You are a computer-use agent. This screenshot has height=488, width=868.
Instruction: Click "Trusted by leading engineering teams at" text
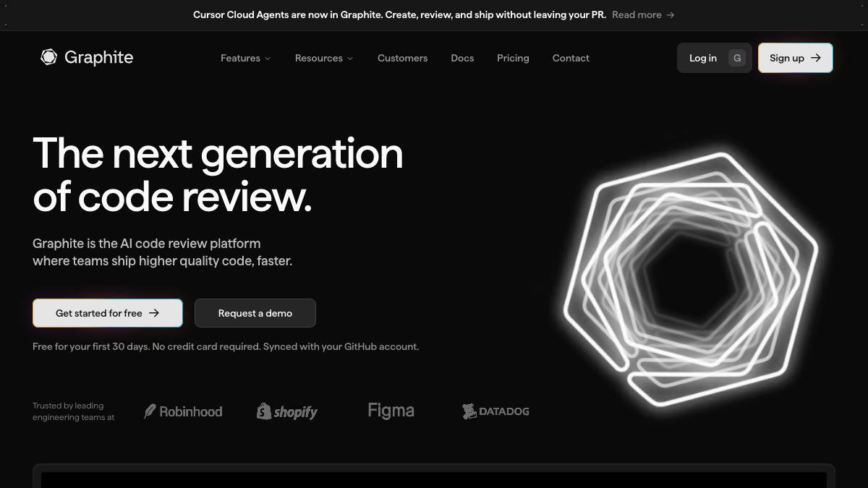pyautogui.click(x=73, y=411)
